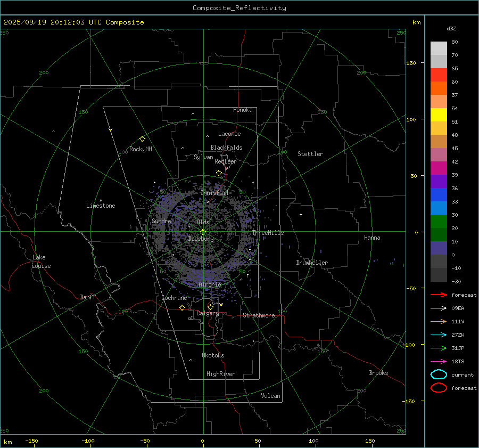The height and width of the screenshot is (448, 479).
Task: Select the magenta 18TS arrow legend icon
Action: (439, 361)
